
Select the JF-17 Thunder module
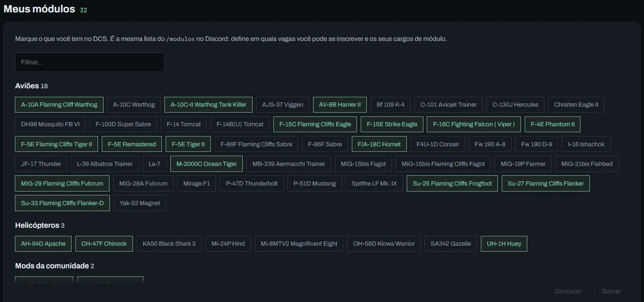[x=41, y=164]
